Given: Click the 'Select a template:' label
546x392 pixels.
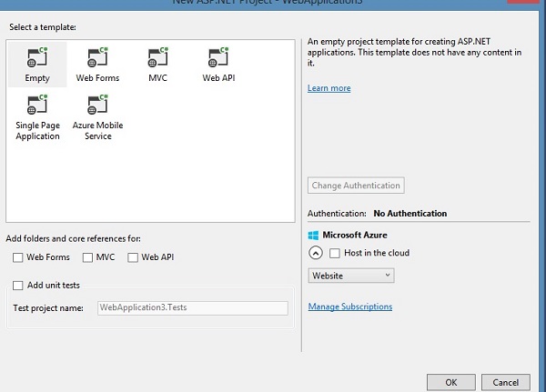Looking at the screenshot, I should click(43, 27).
